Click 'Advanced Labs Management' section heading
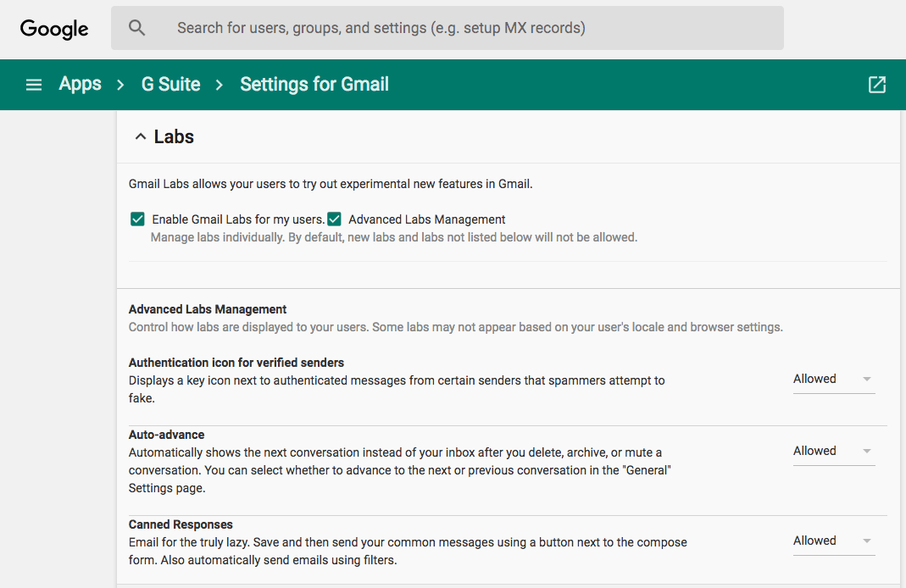Viewport: 906px width, 588px height. pyautogui.click(x=208, y=309)
